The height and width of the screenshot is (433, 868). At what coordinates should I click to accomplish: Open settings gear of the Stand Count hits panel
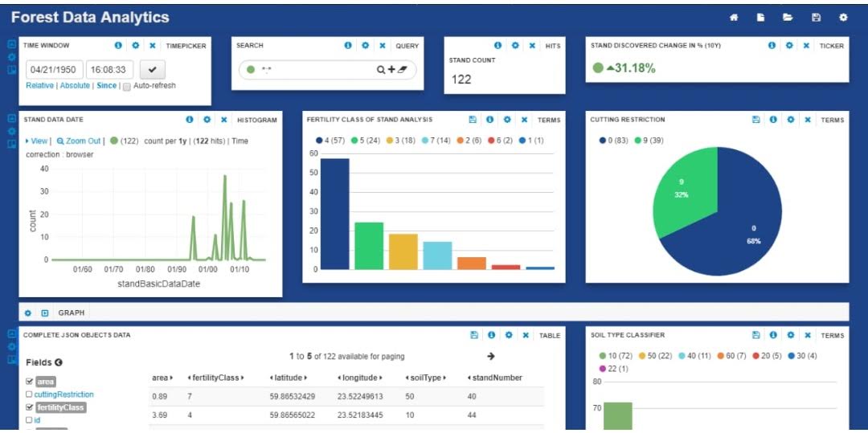515,45
